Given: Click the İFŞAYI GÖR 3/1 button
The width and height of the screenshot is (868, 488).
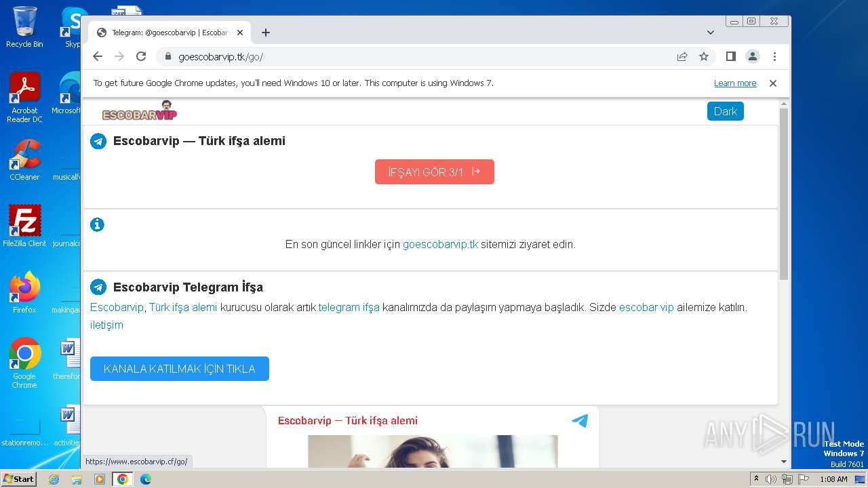Looking at the screenshot, I should [x=435, y=171].
